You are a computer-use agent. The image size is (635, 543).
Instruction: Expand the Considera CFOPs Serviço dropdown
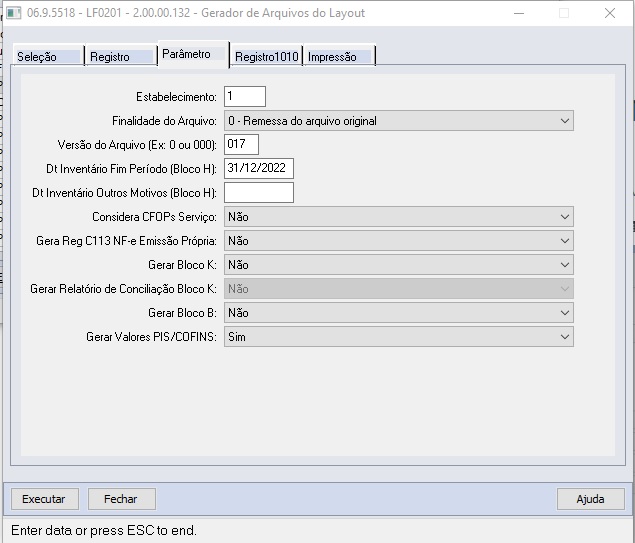coord(399,217)
